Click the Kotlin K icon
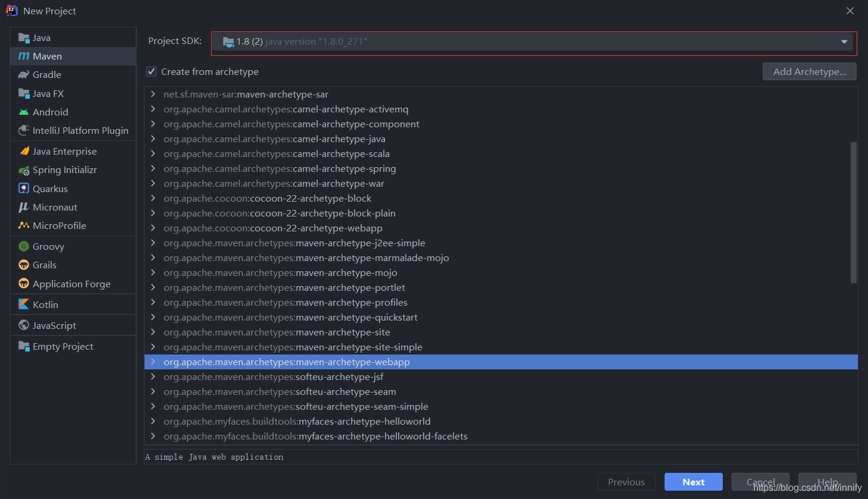The height and width of the screenshot is (499, 868). (x=24, y=305)
